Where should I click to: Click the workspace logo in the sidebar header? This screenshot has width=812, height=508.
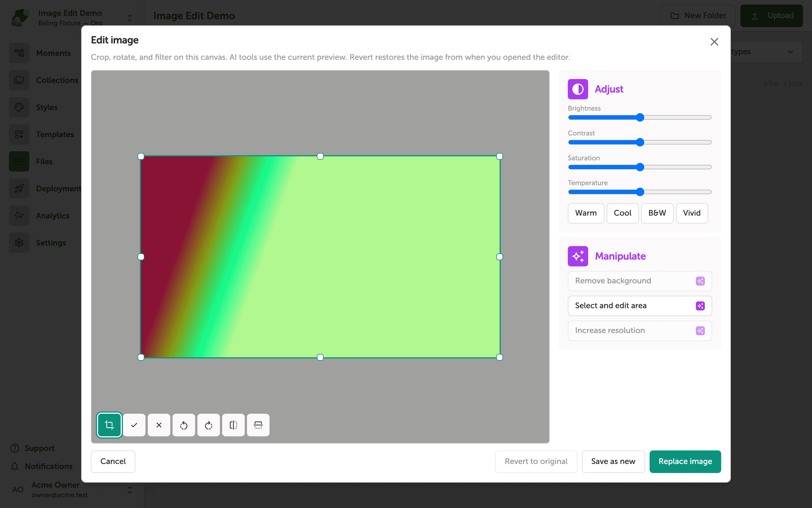coord(20,17)
